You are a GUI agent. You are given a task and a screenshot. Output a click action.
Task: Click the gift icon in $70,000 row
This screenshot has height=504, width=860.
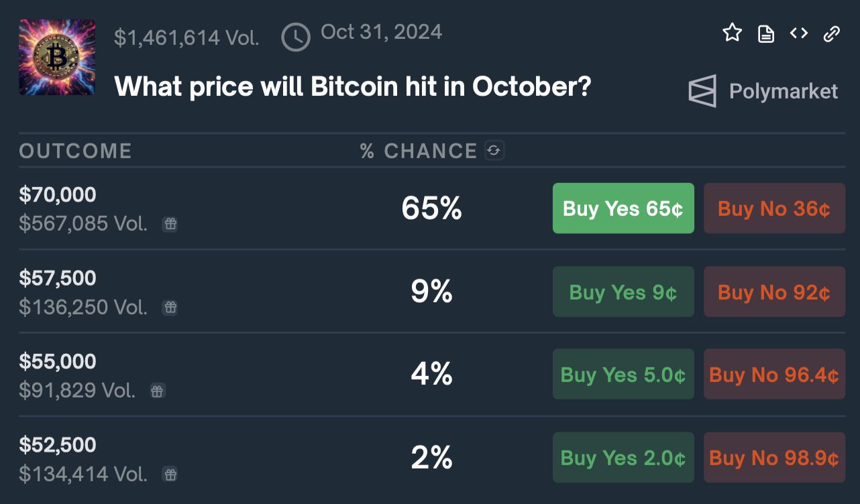pos(170,224)
